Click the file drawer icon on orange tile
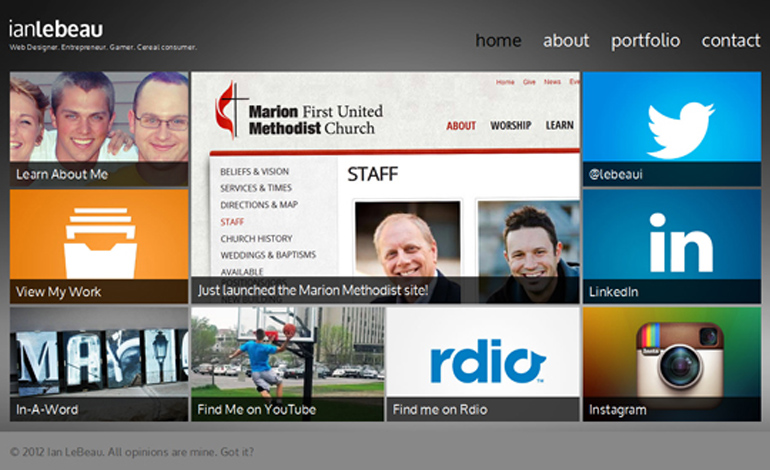This screenshot has width=770, height=470. tap(101, 243)
